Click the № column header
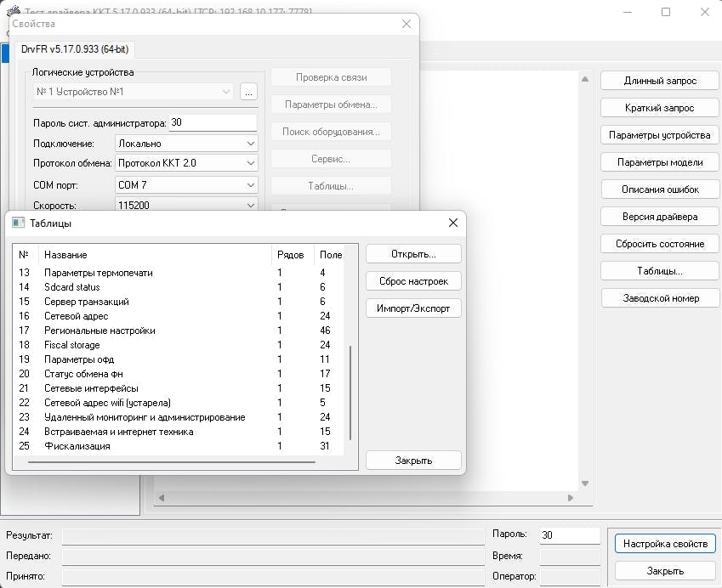722x588 pixels. point(26,254)
